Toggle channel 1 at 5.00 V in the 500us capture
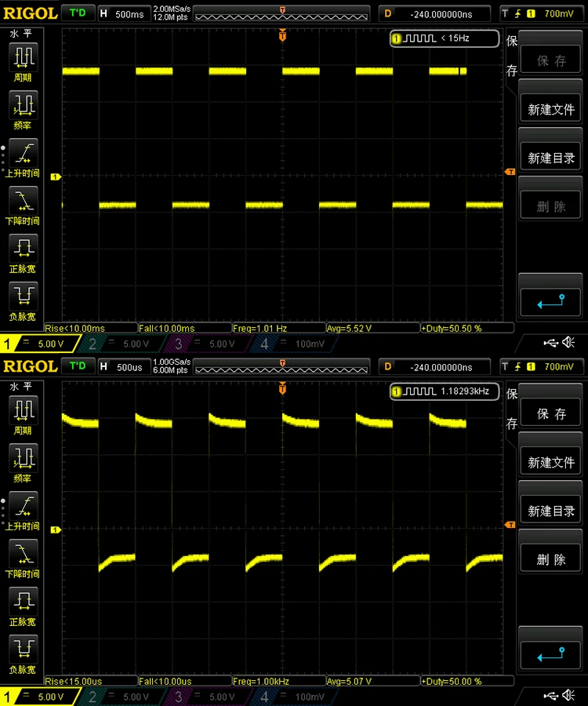The height and width of the screenshot is (706, 588). (x=39, y=697)
